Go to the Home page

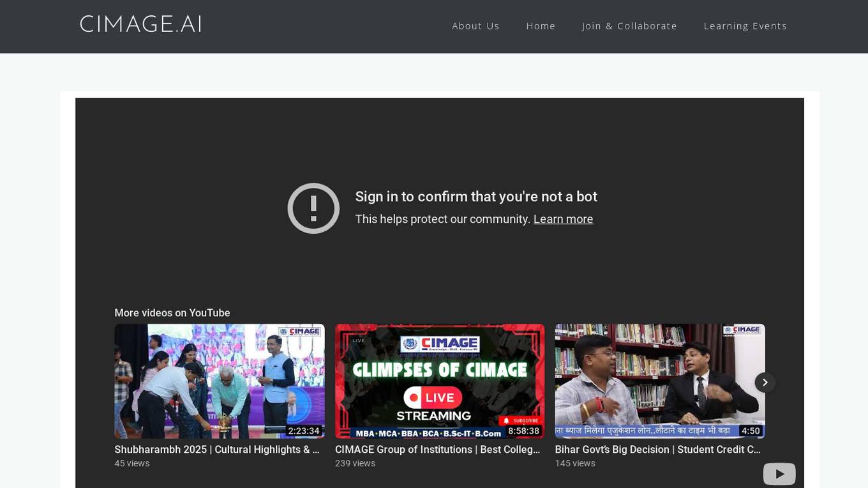[x=541, y=26]
